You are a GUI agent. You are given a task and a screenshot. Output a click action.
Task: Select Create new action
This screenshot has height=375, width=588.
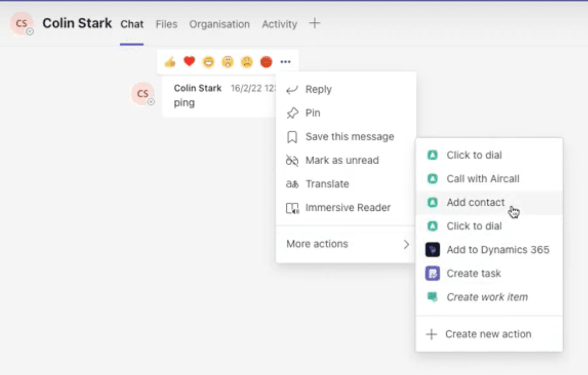point(489,333)
